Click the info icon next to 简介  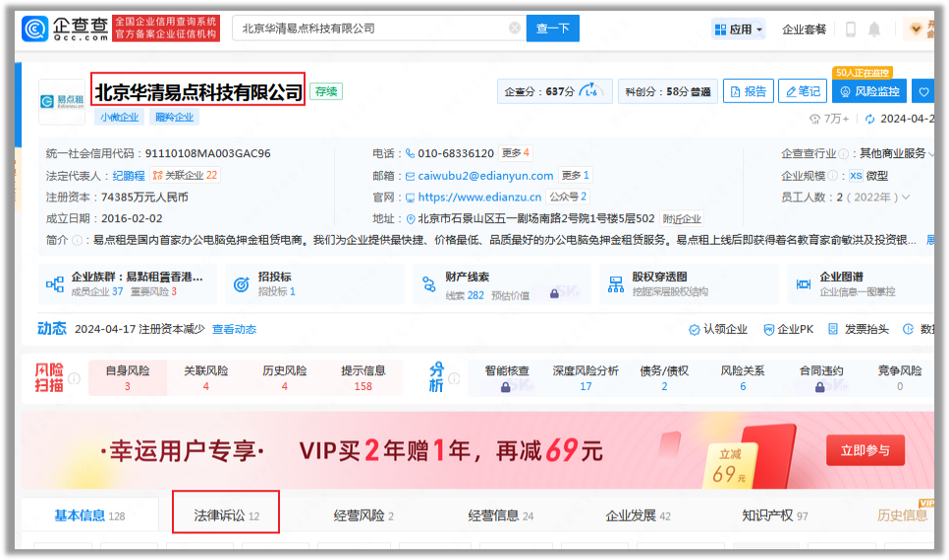[78, 241]
